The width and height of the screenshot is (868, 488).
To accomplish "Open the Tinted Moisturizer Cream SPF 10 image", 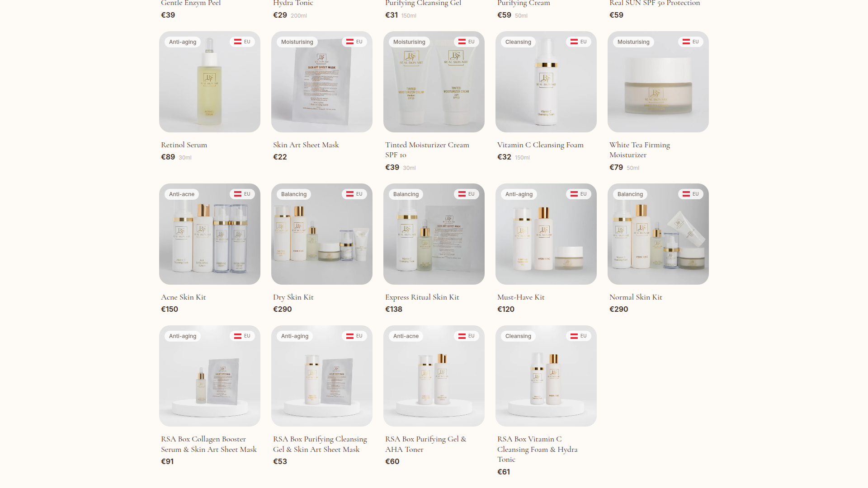I will click(x=434, y=82).
